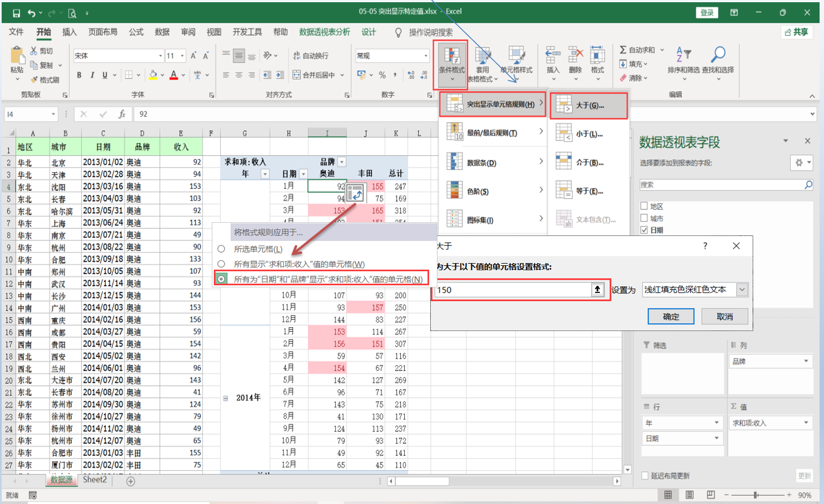
Task: Click the fill color bucket swatch
Action: pos(153,75)
